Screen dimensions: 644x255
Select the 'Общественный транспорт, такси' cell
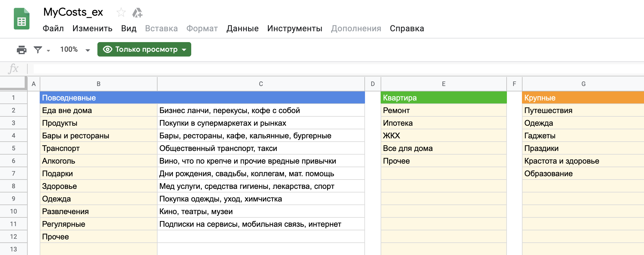[x=261, y=148]
